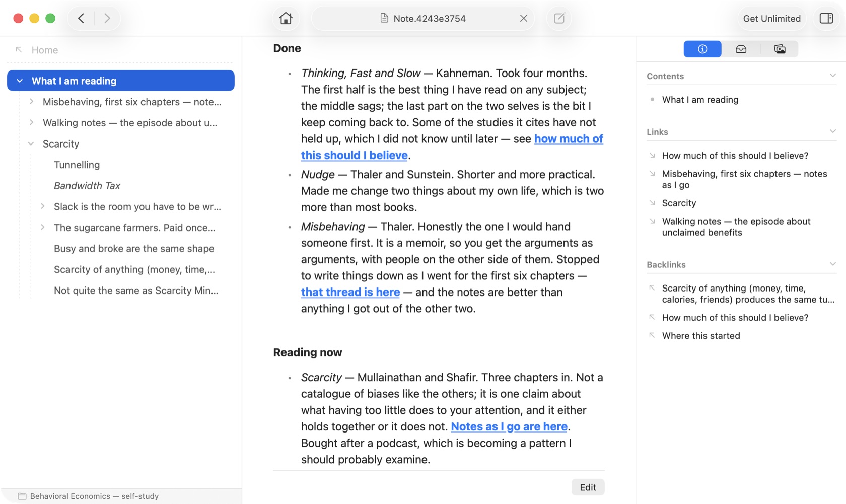Expand the Misbehaving, first six chapters item
This screenshot has width=846, height=504.
point(31,102)
